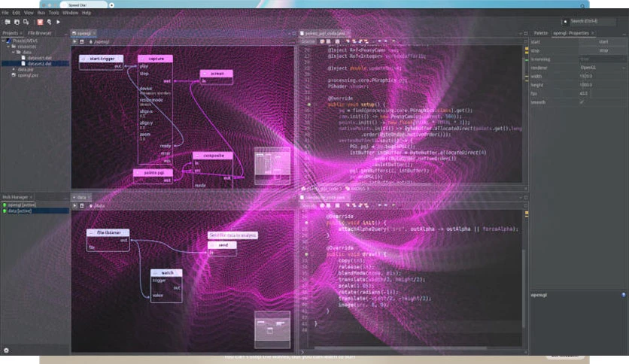629x364 pixels.
Task: Select the capture node header
Action: click(x=155, y=59)
